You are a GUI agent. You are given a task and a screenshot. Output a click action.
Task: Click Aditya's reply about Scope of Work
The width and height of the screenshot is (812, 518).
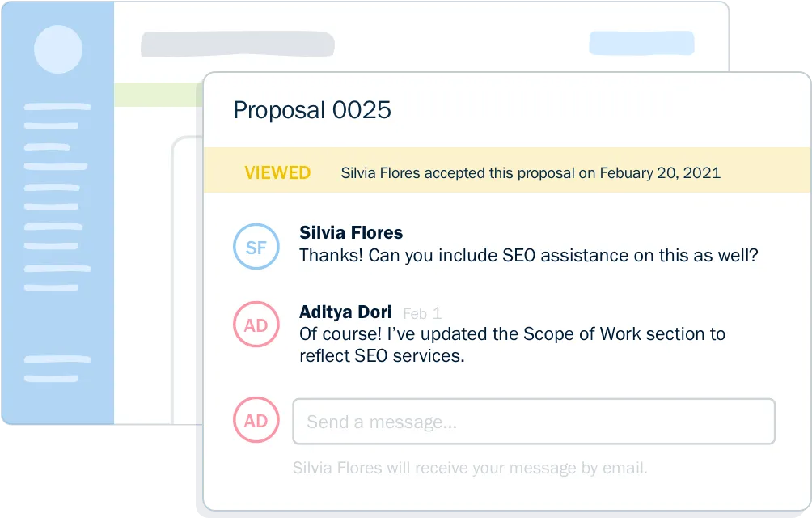tap(512, 345)
